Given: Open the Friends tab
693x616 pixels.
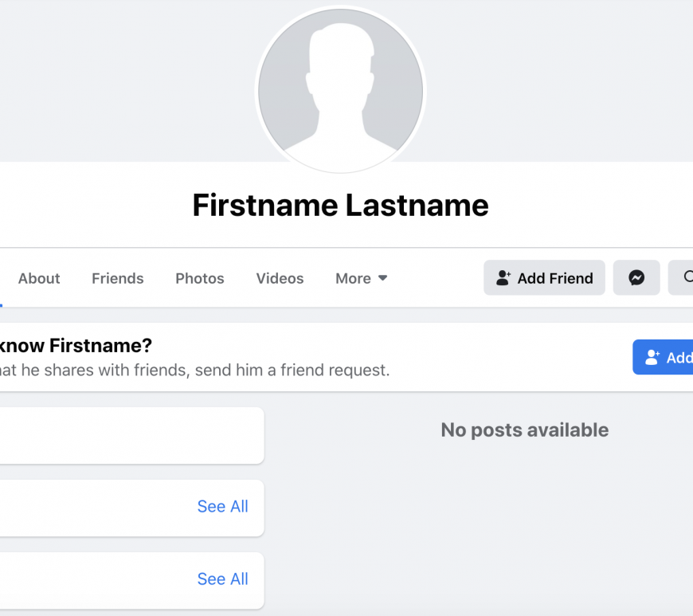Looking at the screenshot, I should [118, 278].
